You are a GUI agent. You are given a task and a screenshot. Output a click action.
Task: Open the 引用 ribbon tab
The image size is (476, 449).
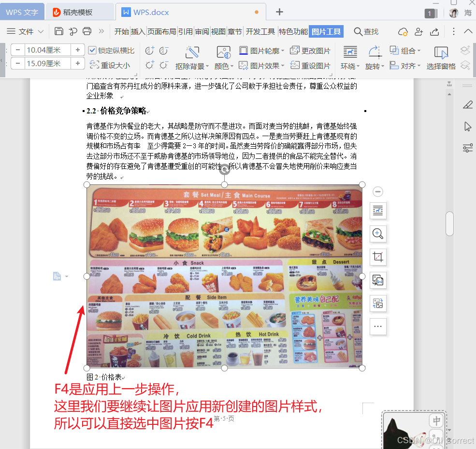point(185,31)
